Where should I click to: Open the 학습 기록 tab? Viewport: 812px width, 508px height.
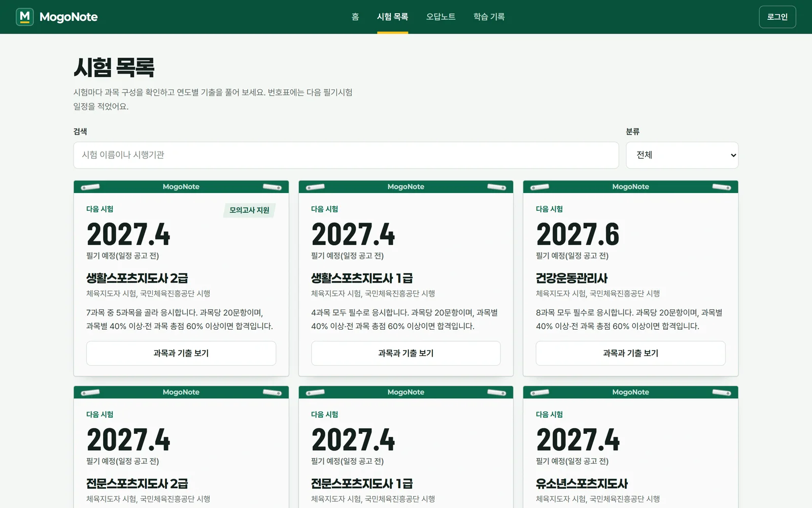pyautogui.click(x=489, y=17)
